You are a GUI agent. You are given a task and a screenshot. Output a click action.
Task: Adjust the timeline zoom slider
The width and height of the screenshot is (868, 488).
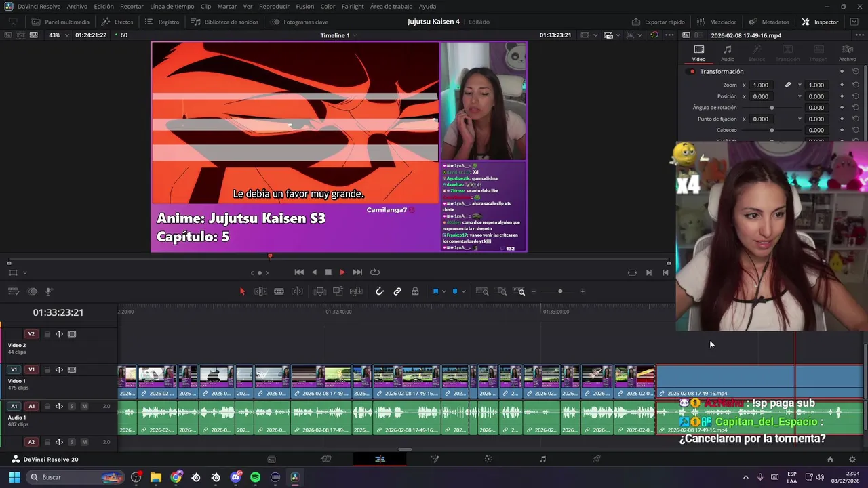click(560, 291)
